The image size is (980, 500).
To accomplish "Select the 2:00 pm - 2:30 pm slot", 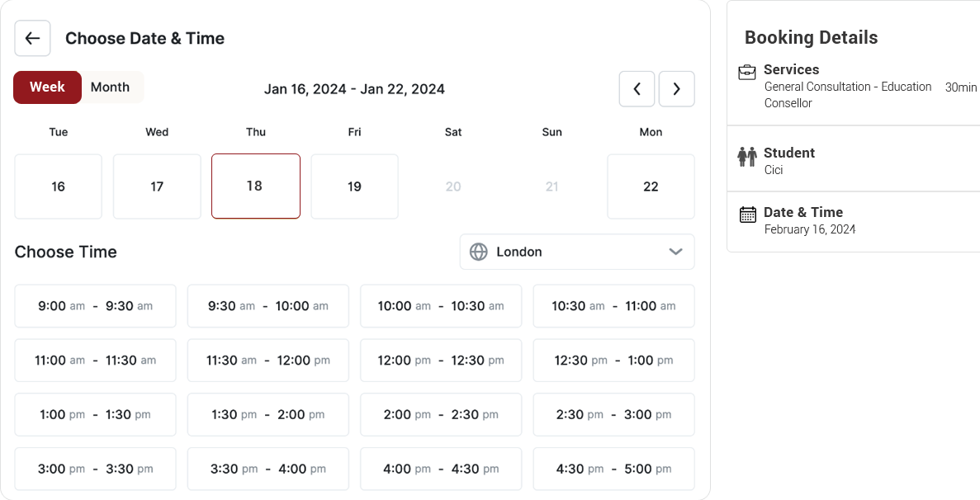I will click(x=441, y=414).
